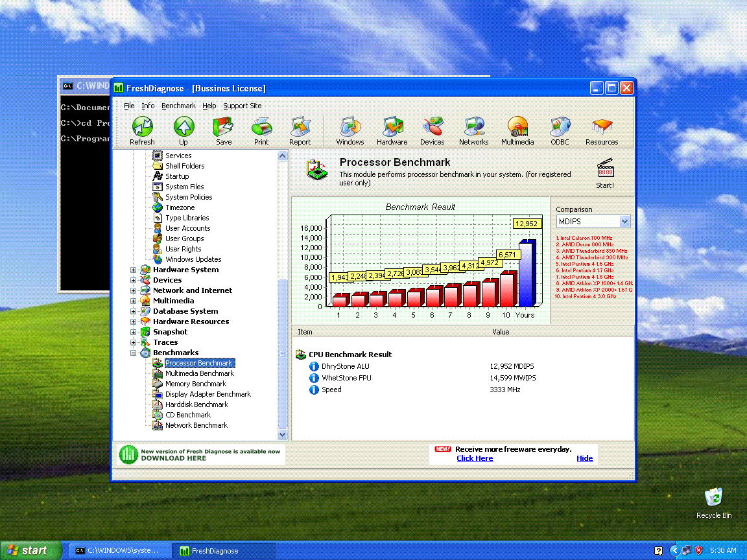
Task: Select Processor Benchmark tree item
Action: click(x=198, y=363)
